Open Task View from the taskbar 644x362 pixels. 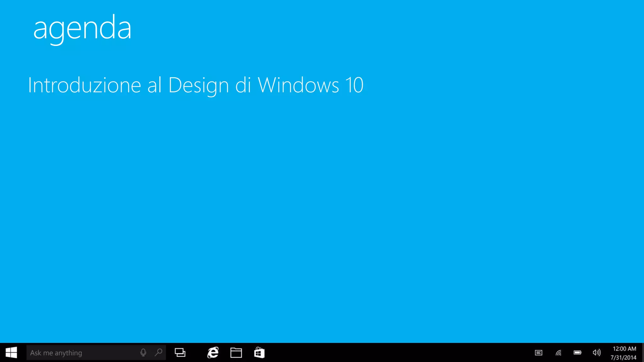[x=180, y=353]
